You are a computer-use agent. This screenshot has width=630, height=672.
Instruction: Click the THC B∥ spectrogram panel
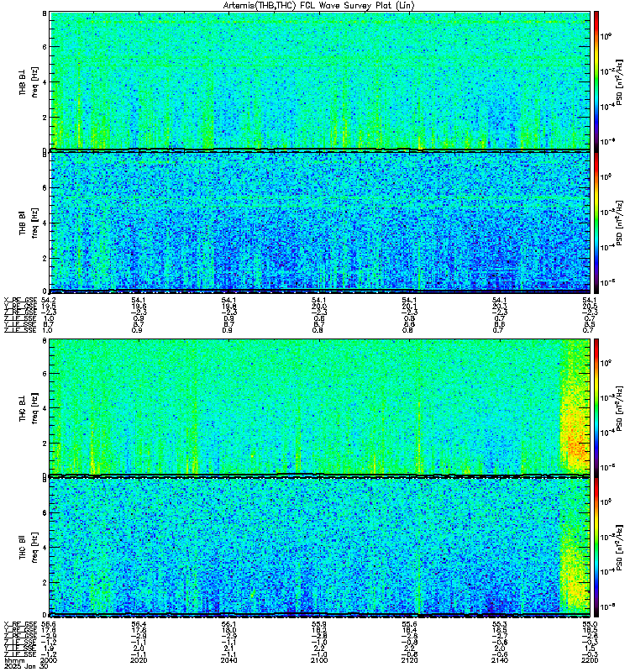(320, 548)
